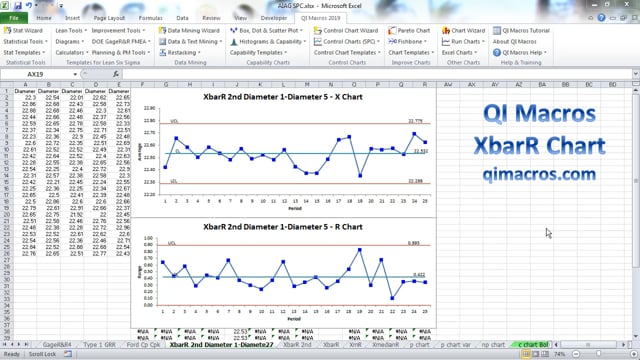This screenshot has width=640, height=360.
Task: Move the zoom slider handle
Action: pos(598,354)
